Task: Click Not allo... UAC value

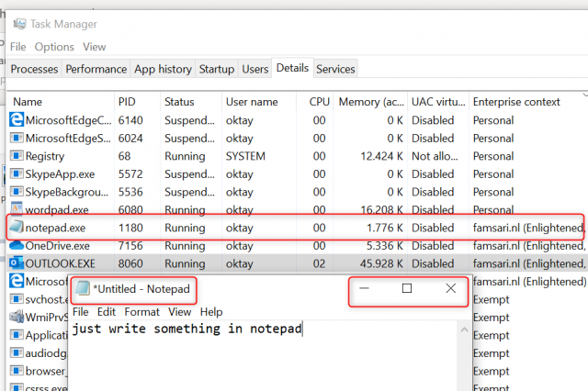Action: click(435, 156)
